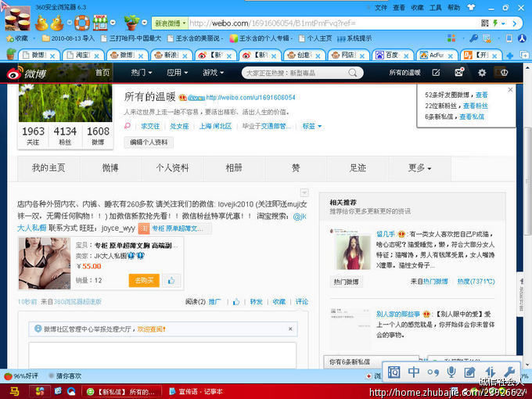Open the 新私信 taskbar window button

[x=121, y=391]
